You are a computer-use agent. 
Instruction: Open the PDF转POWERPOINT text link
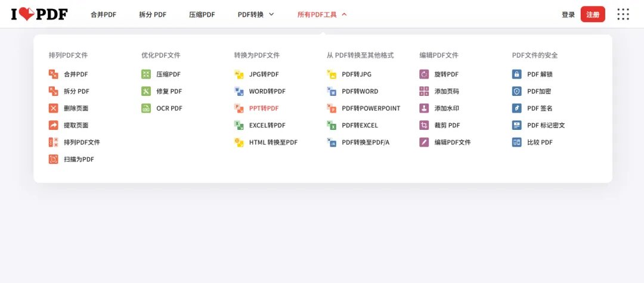pyautogui.click(x=371, y=108)
